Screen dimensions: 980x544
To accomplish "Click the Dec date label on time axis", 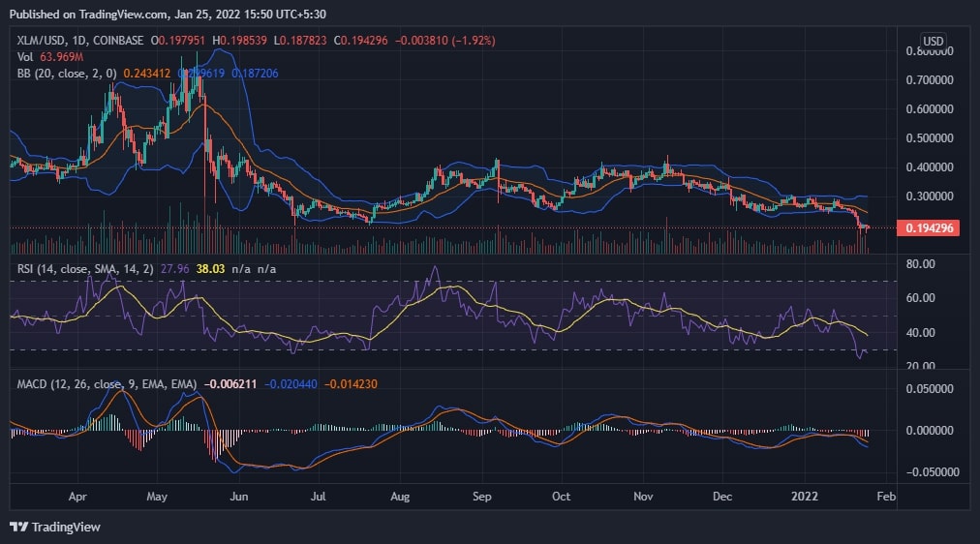I will click(x=722, y=497).
